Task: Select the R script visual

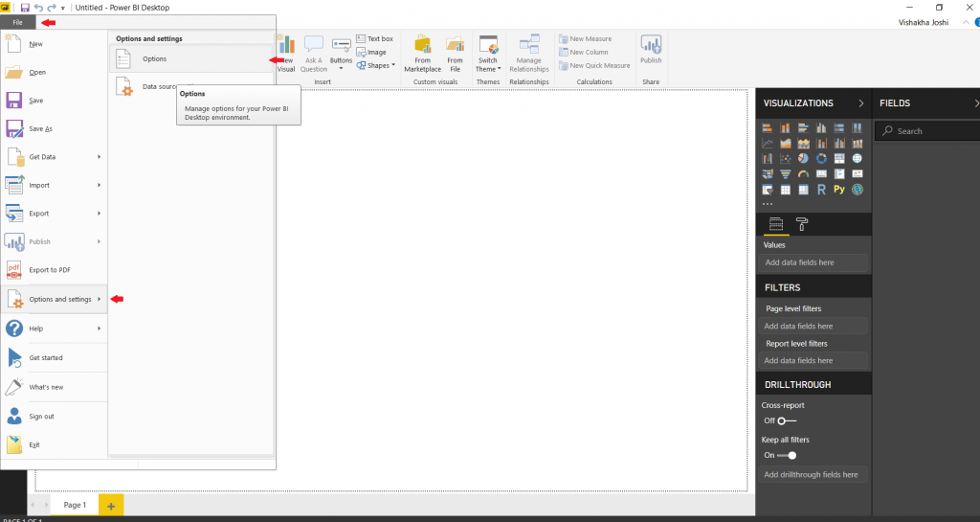Action: click(x=821, y=190)
